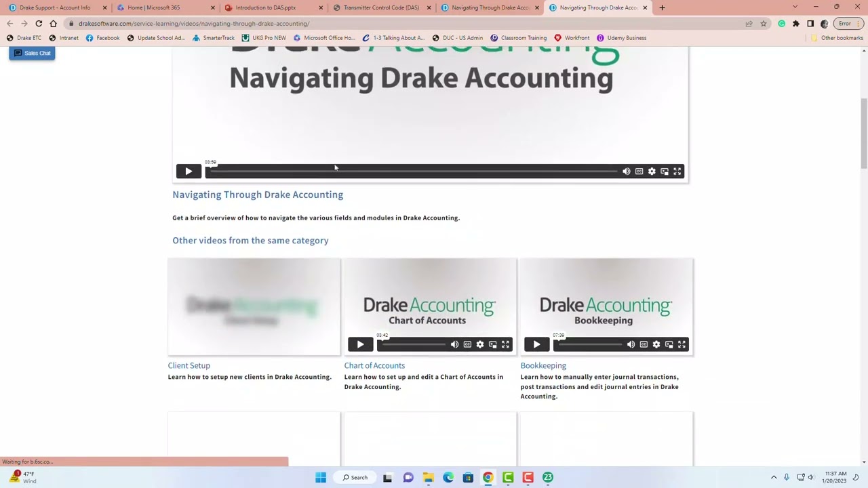Mute the Chart of Accounts video

pyautogui.click(x=454, y=344)
